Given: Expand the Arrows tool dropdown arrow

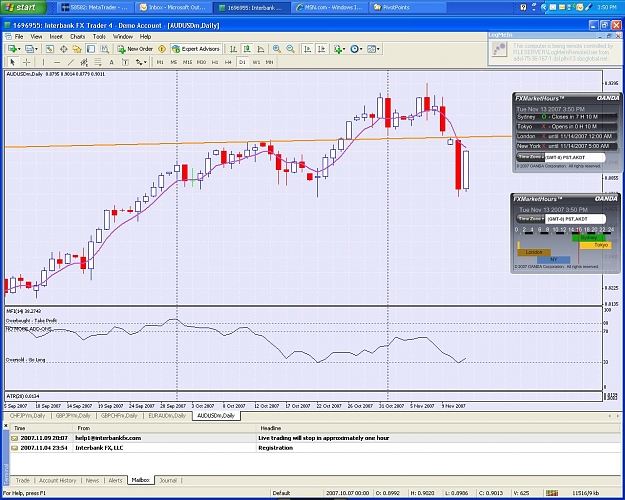Looking at the screenshot, I should pos(145,62).
